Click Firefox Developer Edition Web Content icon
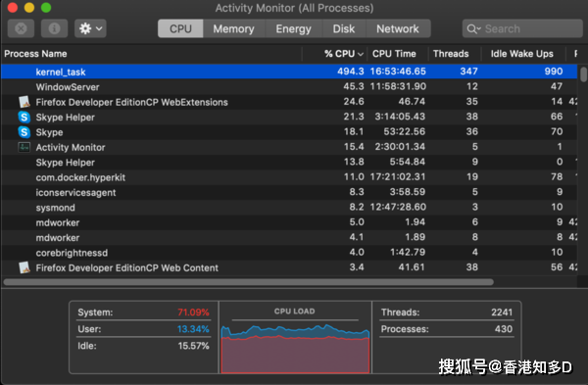Viewport: 588px width, 385px height. [x=24, y=267]
